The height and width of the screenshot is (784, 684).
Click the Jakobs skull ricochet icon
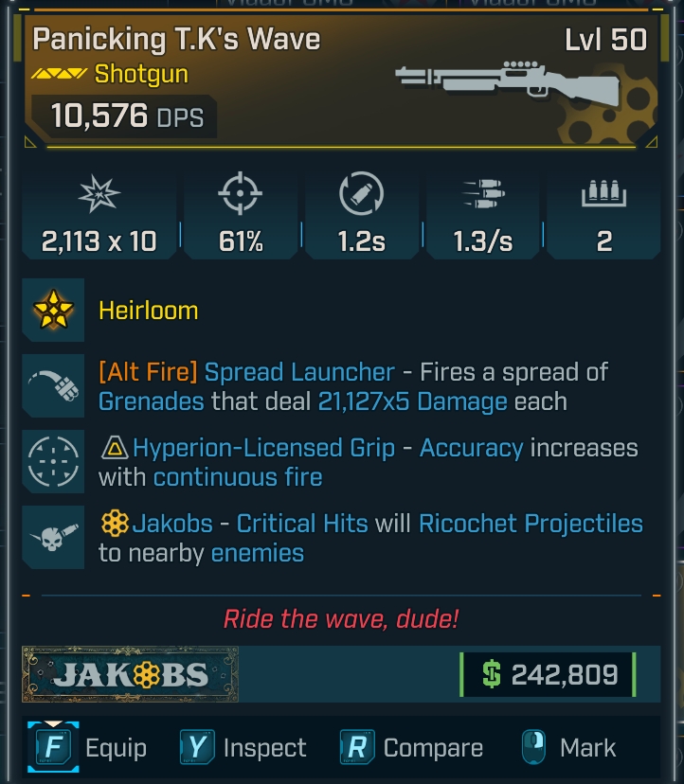click(53, 538)
